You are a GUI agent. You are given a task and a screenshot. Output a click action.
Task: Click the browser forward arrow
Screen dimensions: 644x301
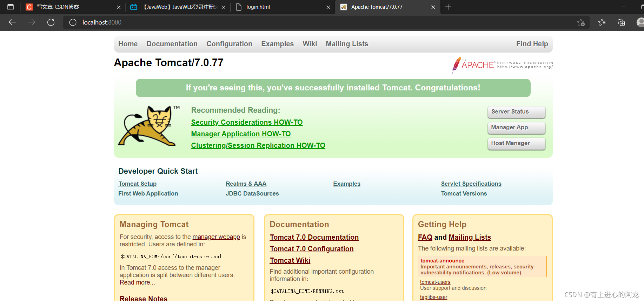tap(32, 22)
